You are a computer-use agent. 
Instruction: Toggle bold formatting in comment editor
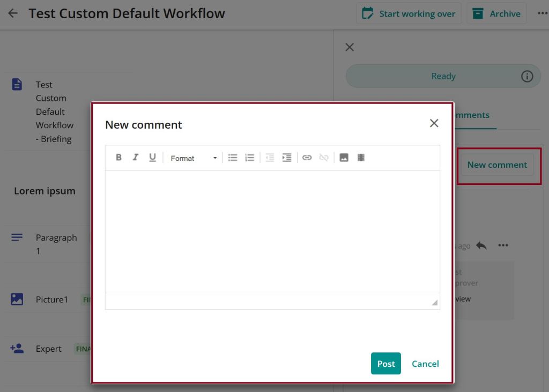click(119, 158)
